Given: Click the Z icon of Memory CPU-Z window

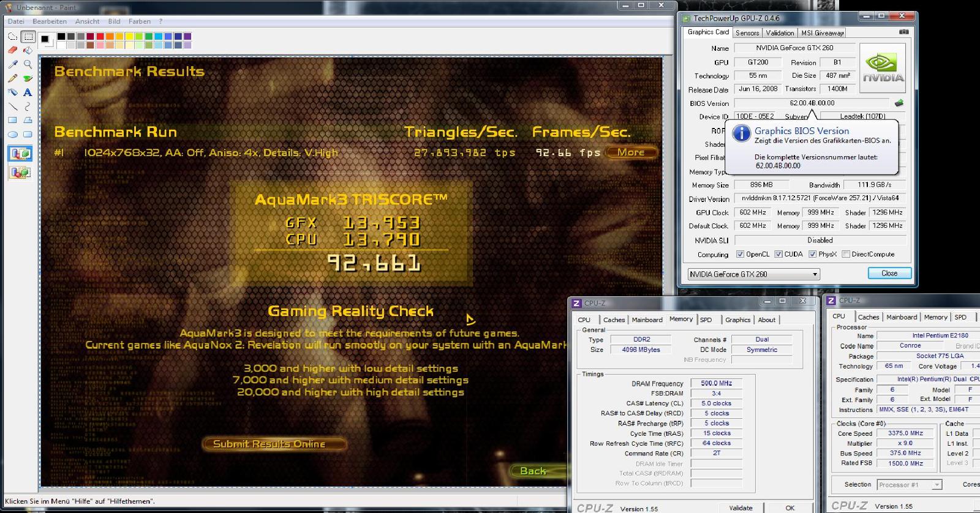Looking at the screenshot, I should click(x=576, y=303).
